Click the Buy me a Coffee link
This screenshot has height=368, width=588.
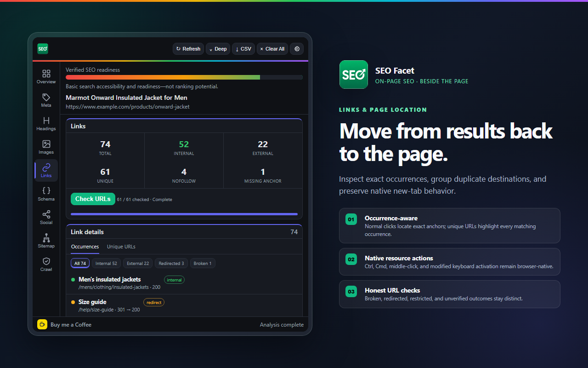[x=71, y=325]
